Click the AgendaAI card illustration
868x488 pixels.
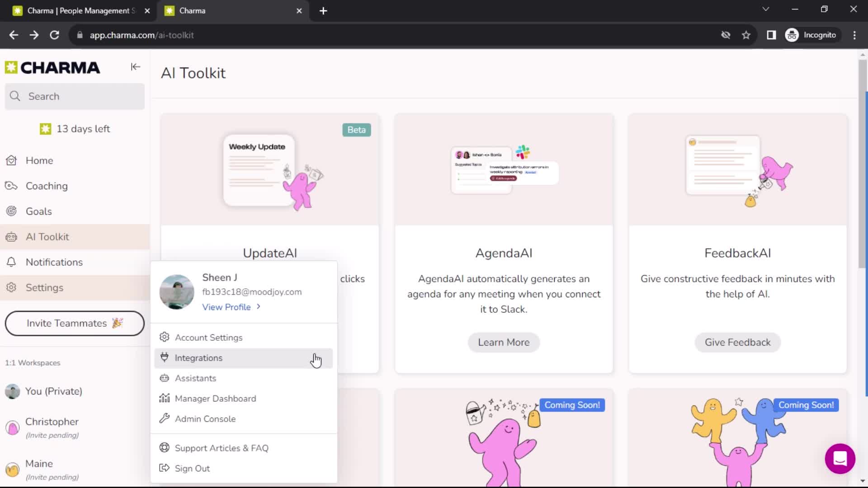tap(504, 170)
